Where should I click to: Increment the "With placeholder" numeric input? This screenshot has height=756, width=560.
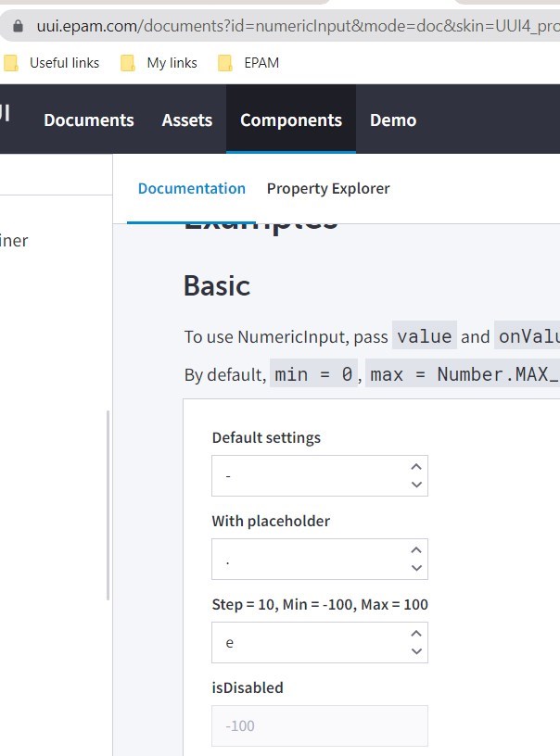pyautogui.click(x=416, y=550)
